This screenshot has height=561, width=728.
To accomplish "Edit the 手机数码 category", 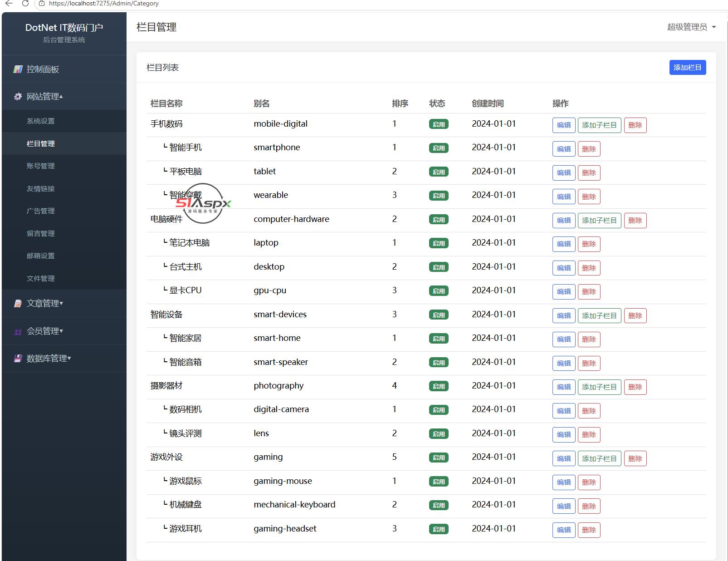I will [564, 125].
